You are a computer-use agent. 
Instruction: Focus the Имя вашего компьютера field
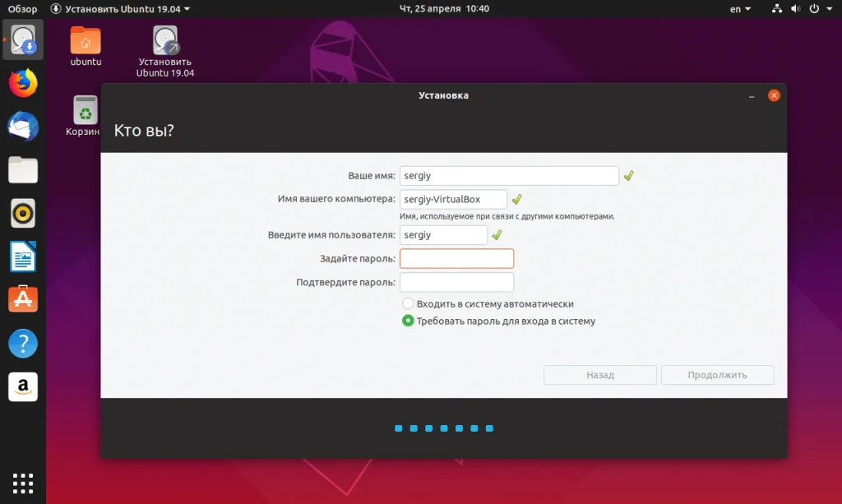tap(453, 199)
